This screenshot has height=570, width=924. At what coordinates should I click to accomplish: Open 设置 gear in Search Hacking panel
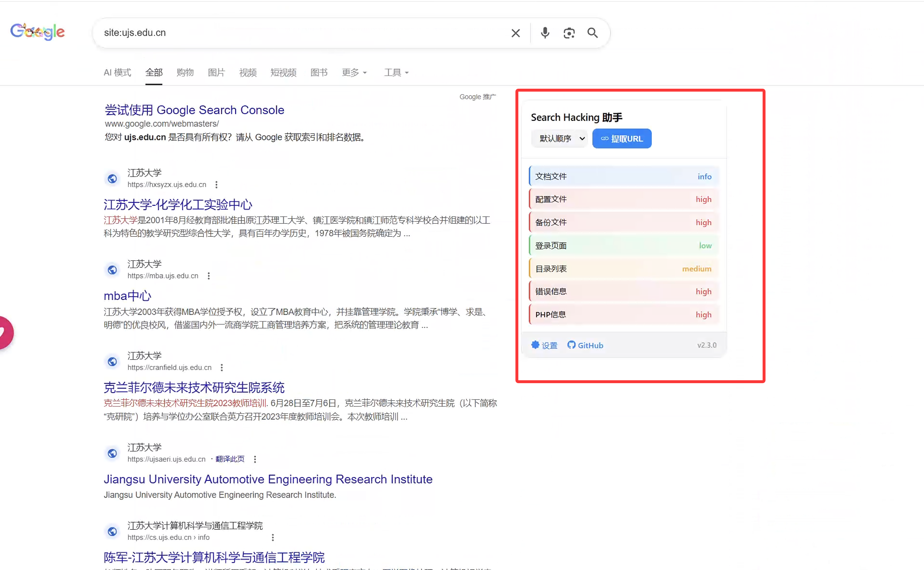pos(544,345)
